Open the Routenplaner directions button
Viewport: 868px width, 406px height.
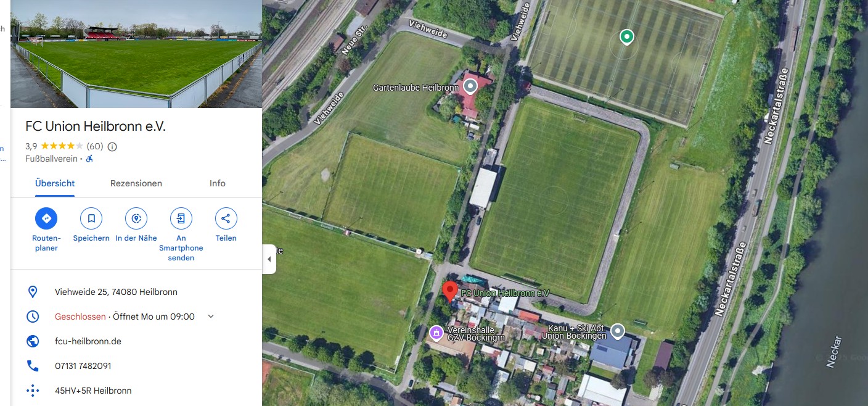tap(46, 218)
